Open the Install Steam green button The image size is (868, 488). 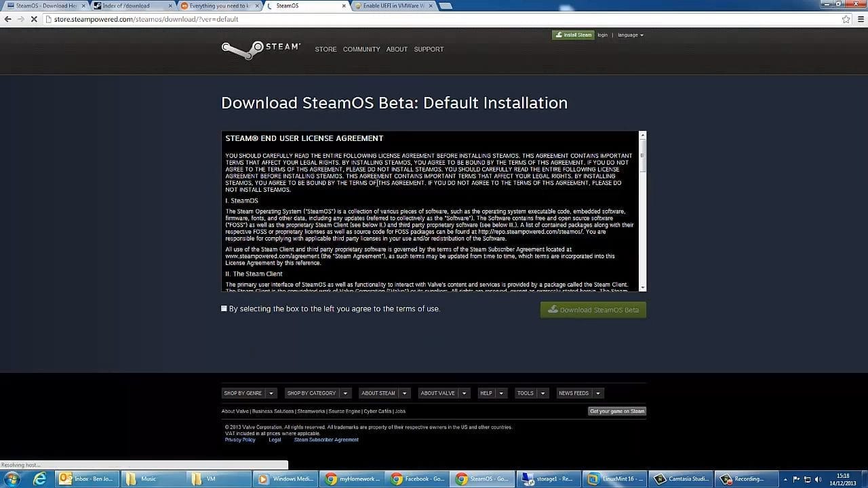coord(573,35)
